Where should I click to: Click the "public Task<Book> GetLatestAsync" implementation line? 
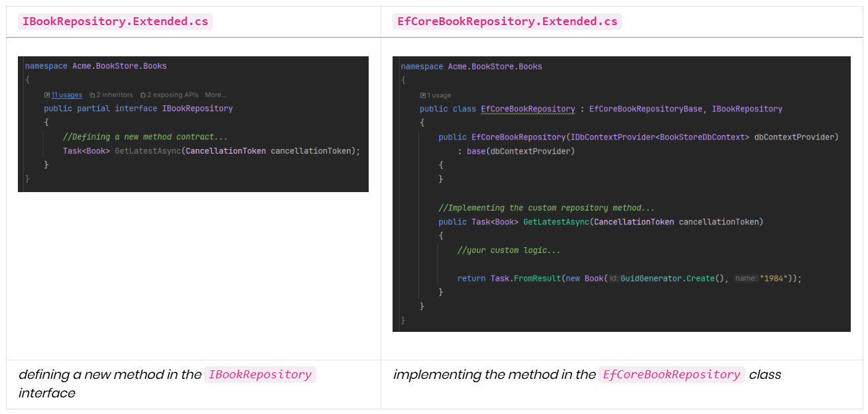(x=601, y=221)
